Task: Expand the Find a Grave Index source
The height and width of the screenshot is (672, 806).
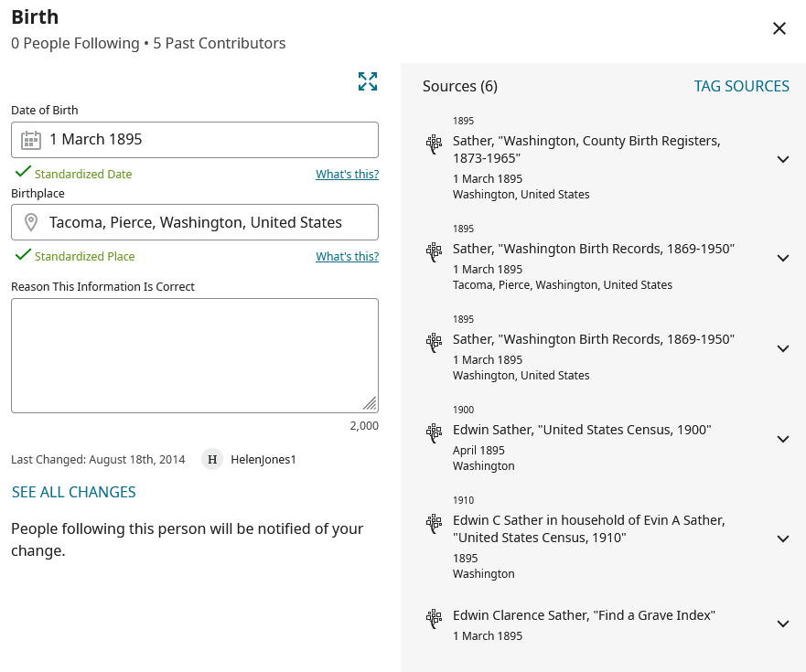Action: pos(782,624)
